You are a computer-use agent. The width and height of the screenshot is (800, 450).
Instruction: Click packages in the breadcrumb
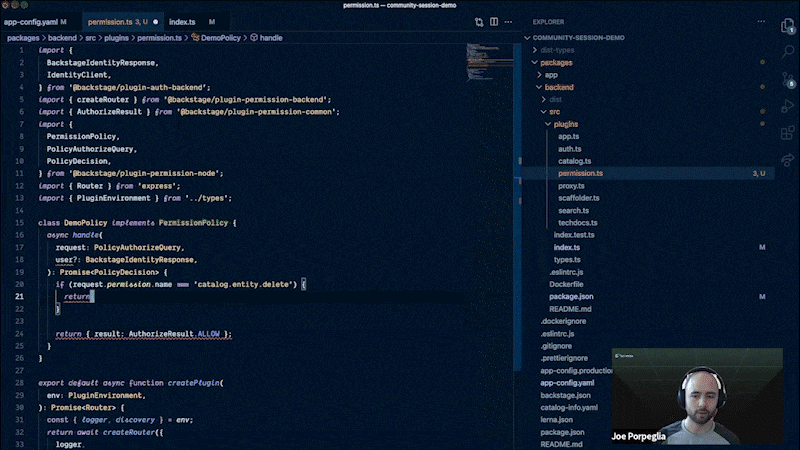23,38
